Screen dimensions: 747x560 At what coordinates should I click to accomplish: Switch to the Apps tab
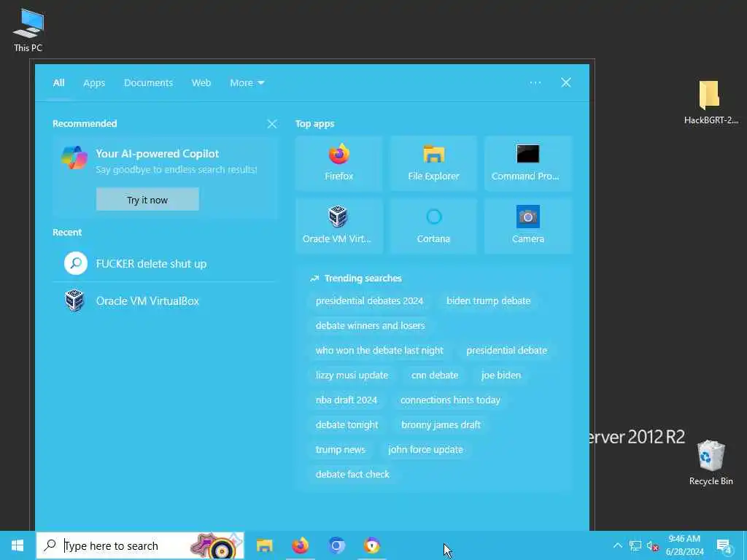94,83
